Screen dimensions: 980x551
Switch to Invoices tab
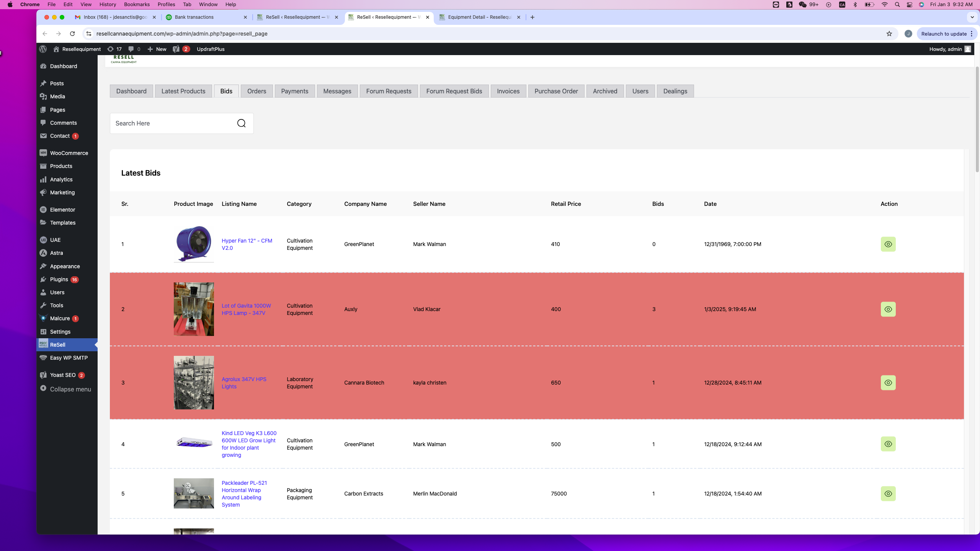(x=508, y=91)
